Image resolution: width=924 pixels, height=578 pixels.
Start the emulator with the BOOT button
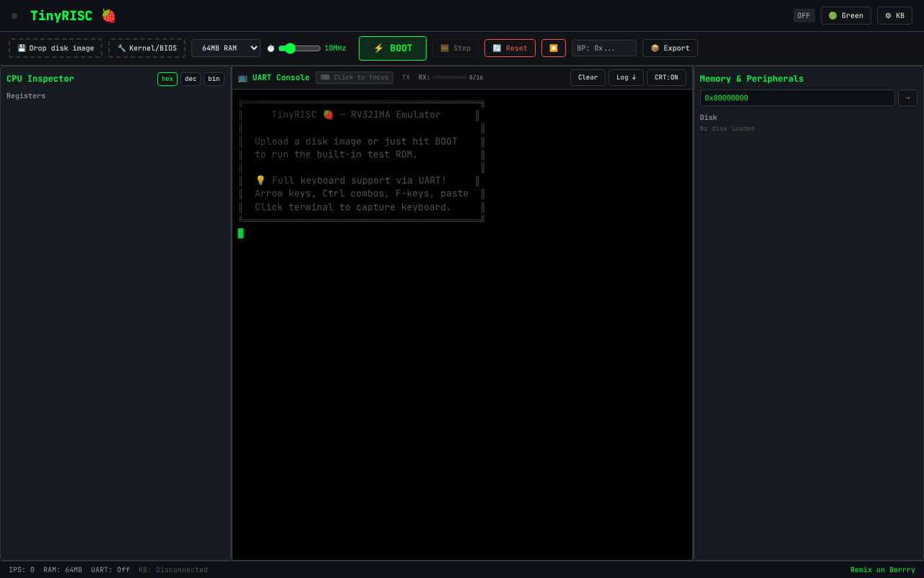393,48
